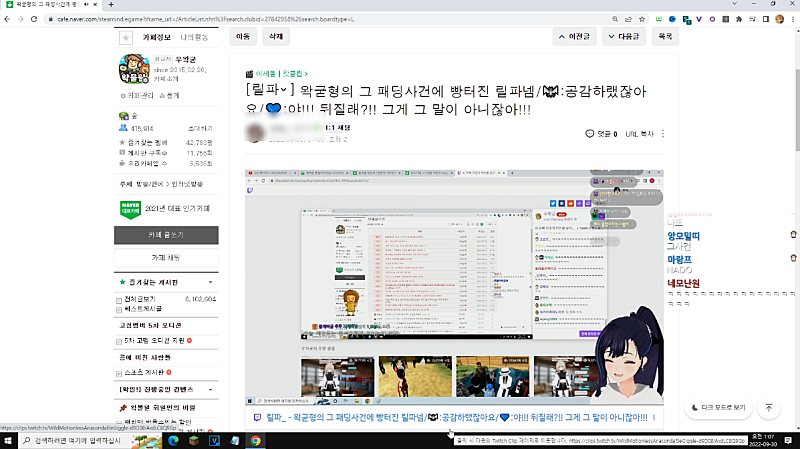This screenshot has width=800, height=449.
Task: Select the 카페정보 tab
Action: click(x=157, y=37)
